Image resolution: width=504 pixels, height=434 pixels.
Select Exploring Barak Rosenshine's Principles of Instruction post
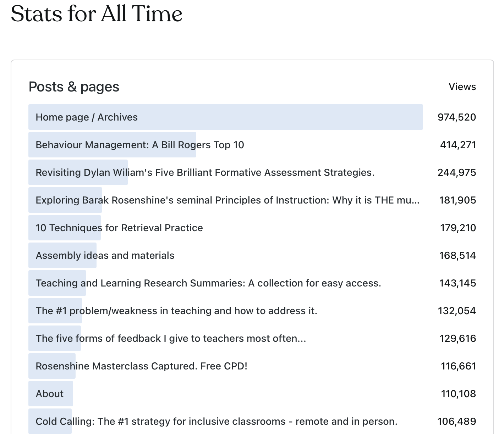(227, 200)
